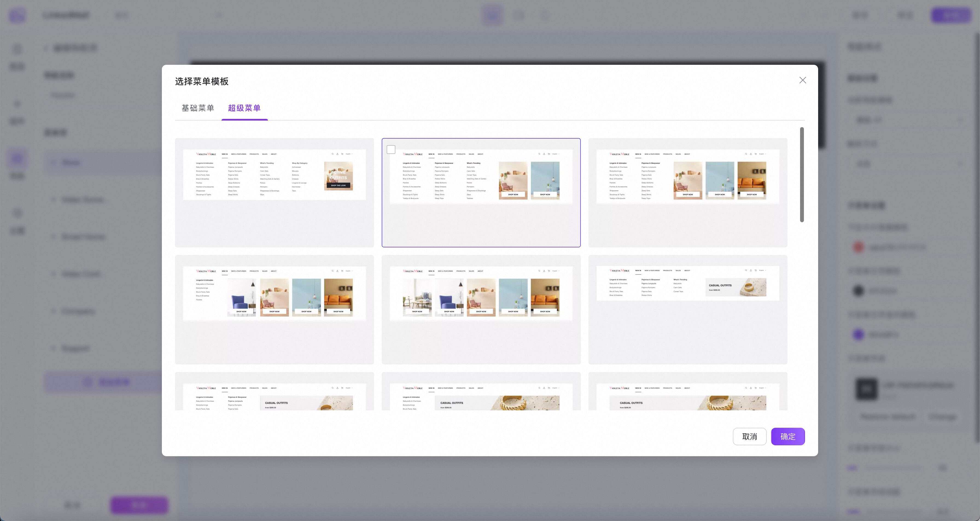Viewport: 980px width, 521px height.
Task: Pick the small CASUAL OUTFITS template with three columns
Action: [x=687, y=309]
